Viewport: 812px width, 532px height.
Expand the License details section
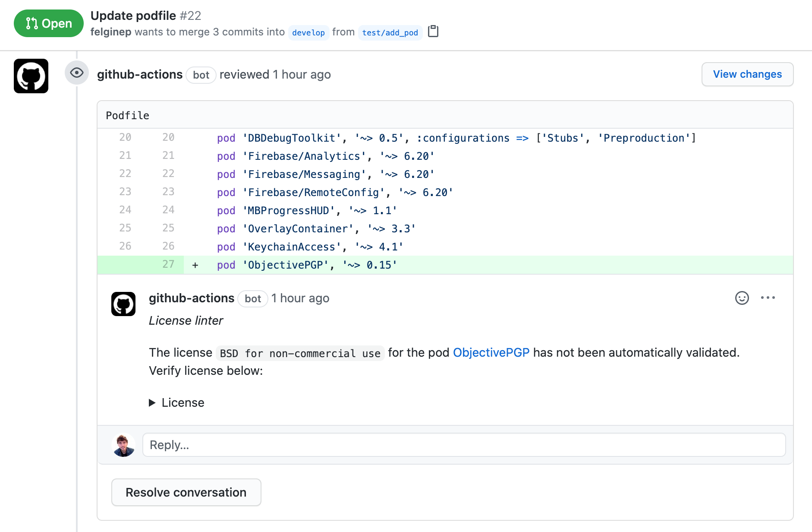point(176,402)
